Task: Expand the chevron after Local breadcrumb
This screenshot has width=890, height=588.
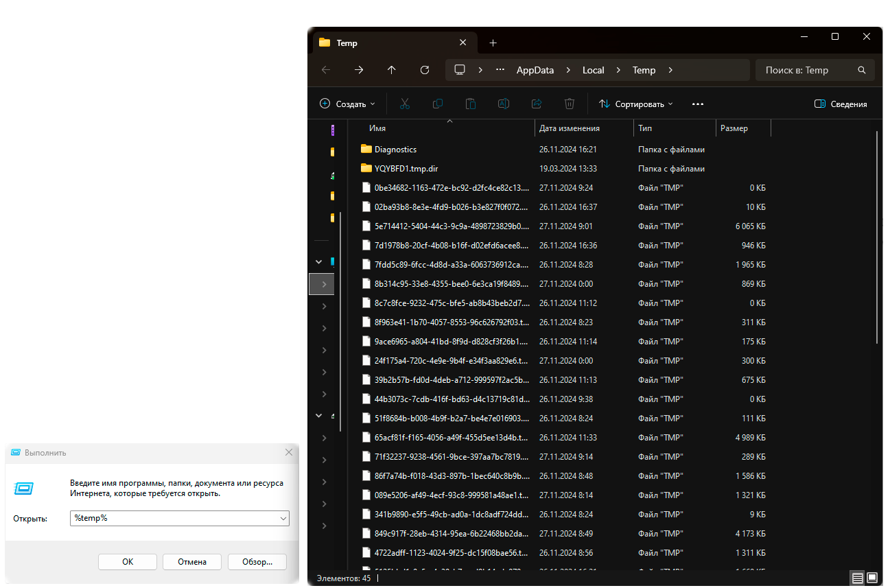Action: [618, 70]
